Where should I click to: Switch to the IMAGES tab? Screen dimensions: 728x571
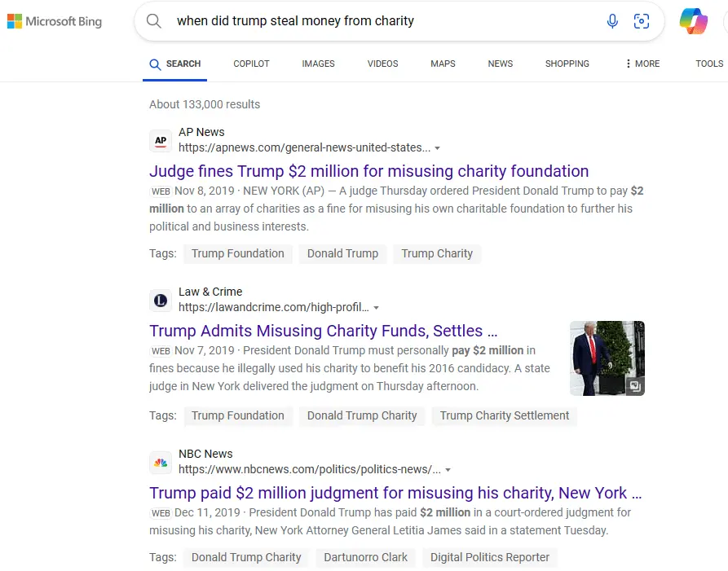click(x=318, y=64)
